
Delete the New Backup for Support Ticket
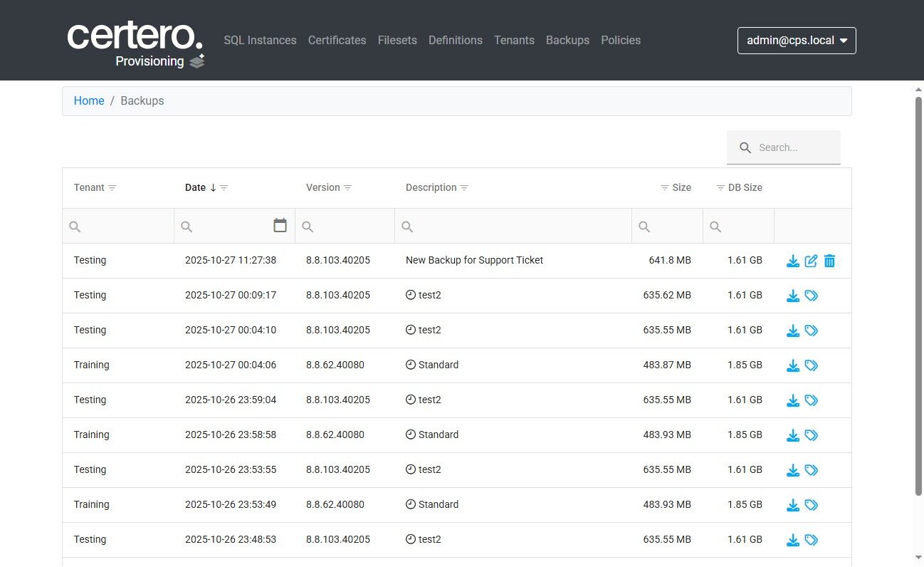pyautogui.click(x=829, y=261)
